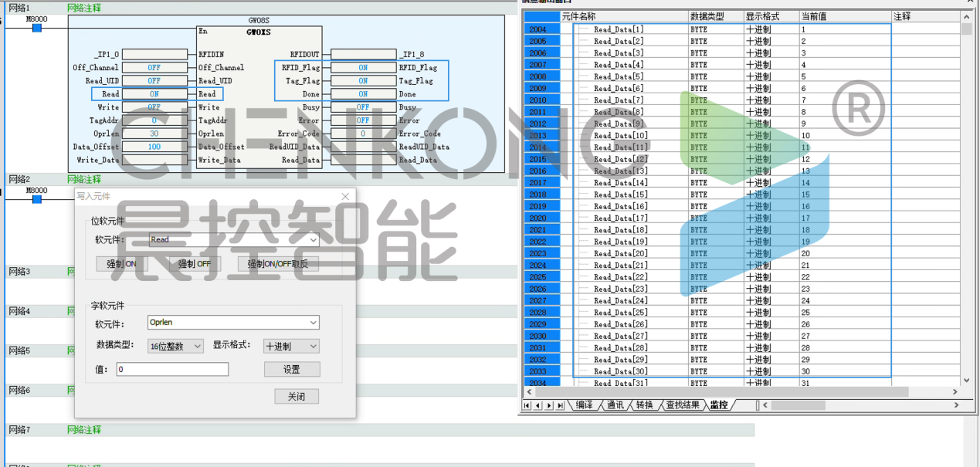Click the 数据类型 column header
The image size is (980, 467).
point(715,16)
